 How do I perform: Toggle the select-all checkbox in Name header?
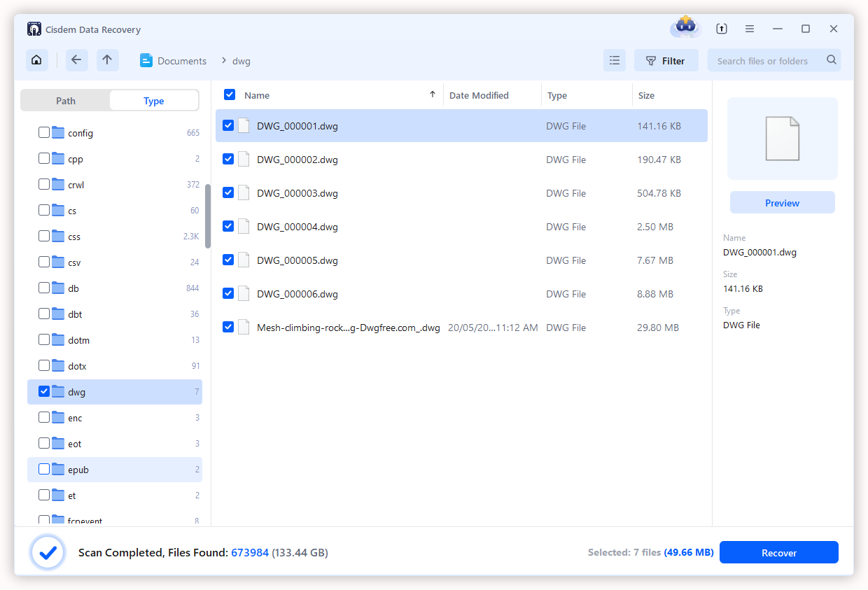[x=230, y=94]
